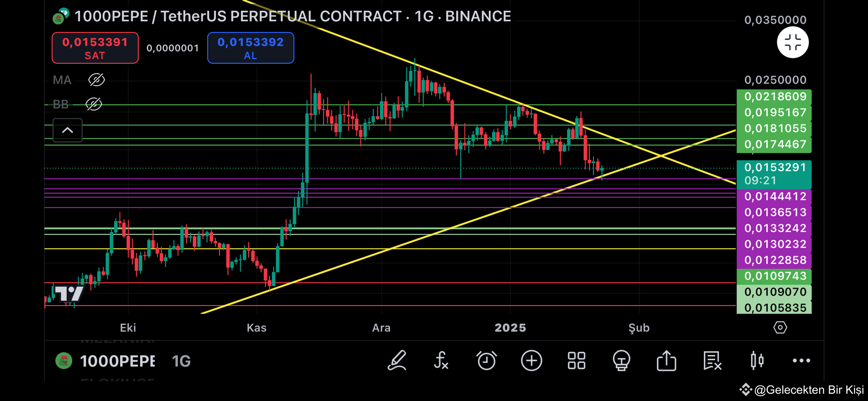Screen dimensions: 868x401
Task: Select the green 0,0109743 price label
Action: tap(774, 277)
